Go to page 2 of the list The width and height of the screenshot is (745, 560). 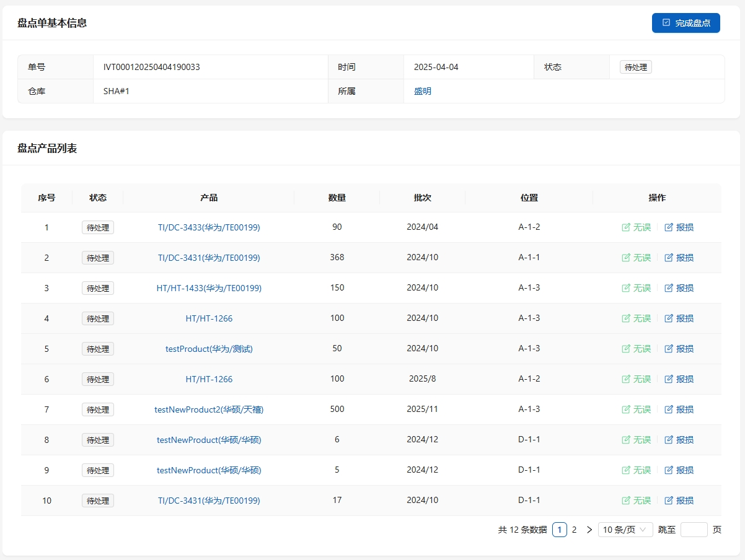point(574,530)
